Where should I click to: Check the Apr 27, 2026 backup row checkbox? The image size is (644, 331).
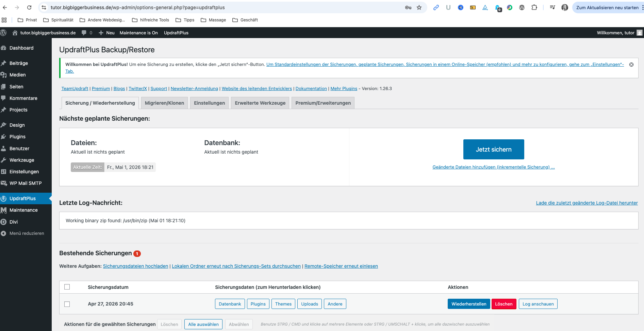(67, 304)
